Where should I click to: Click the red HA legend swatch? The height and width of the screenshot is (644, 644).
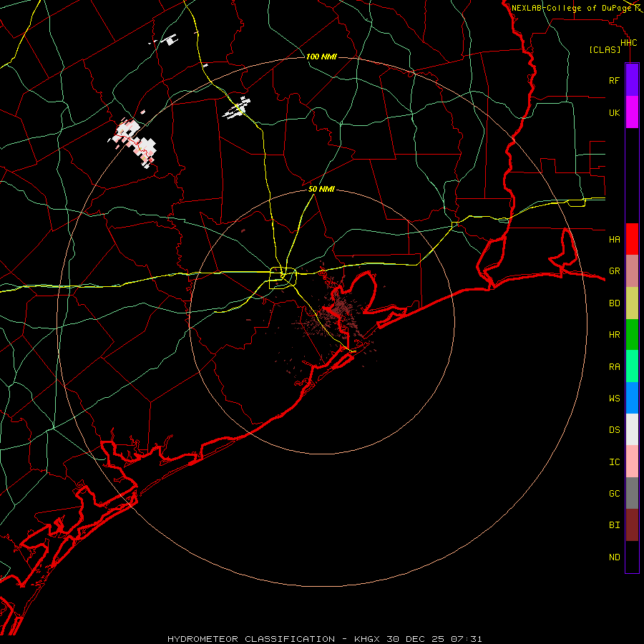(632, 239)
